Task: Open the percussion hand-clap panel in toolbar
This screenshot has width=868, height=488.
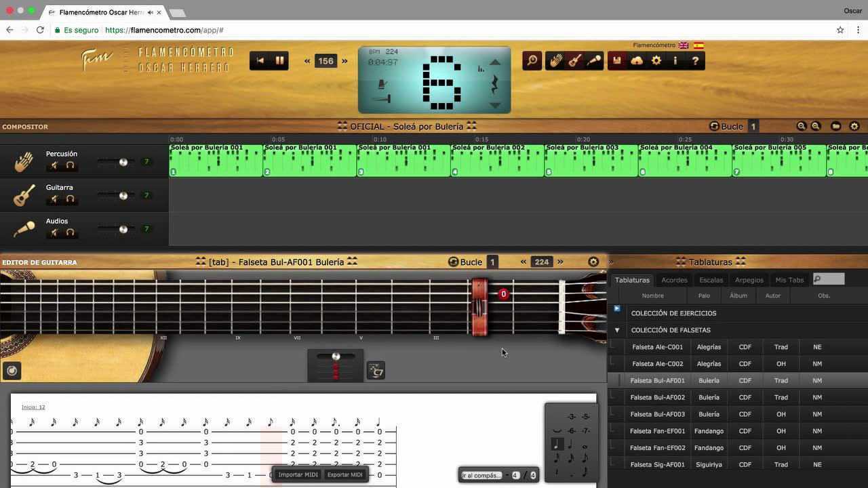Action: tap(555, 61)
